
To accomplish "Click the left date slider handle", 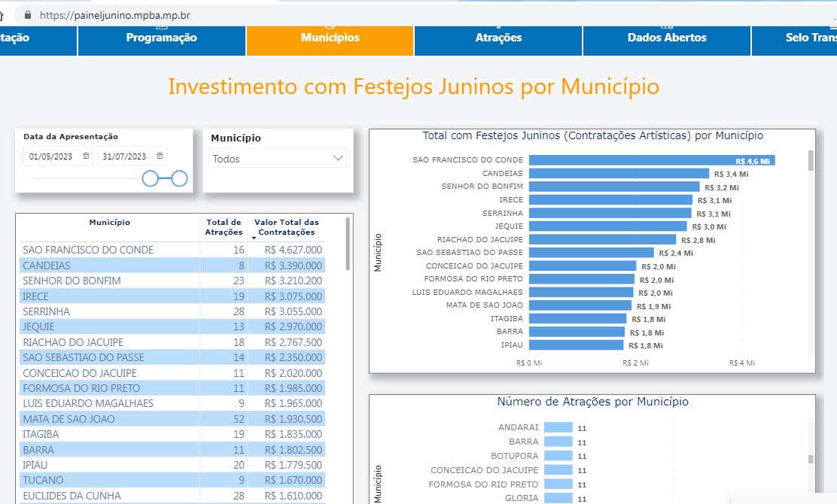I will [151, 179].
